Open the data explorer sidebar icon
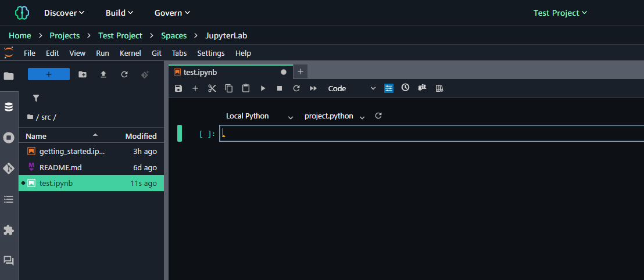 (x=9, y=107)
